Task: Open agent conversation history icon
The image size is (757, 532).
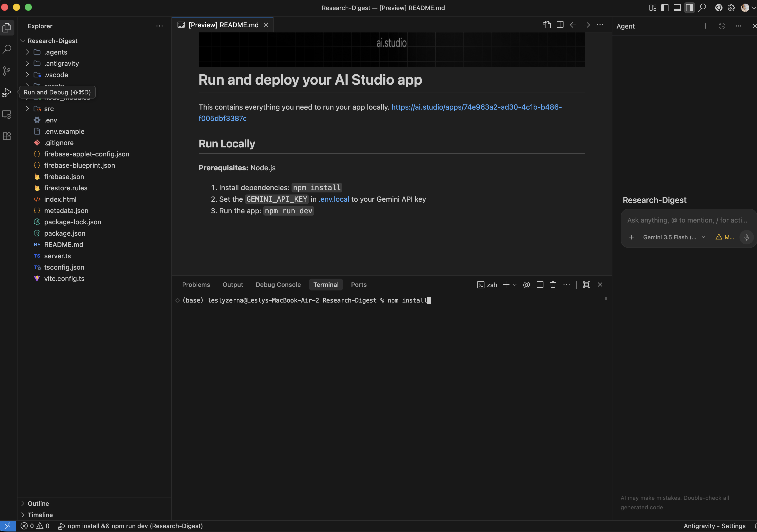Action: coord(722,26)
